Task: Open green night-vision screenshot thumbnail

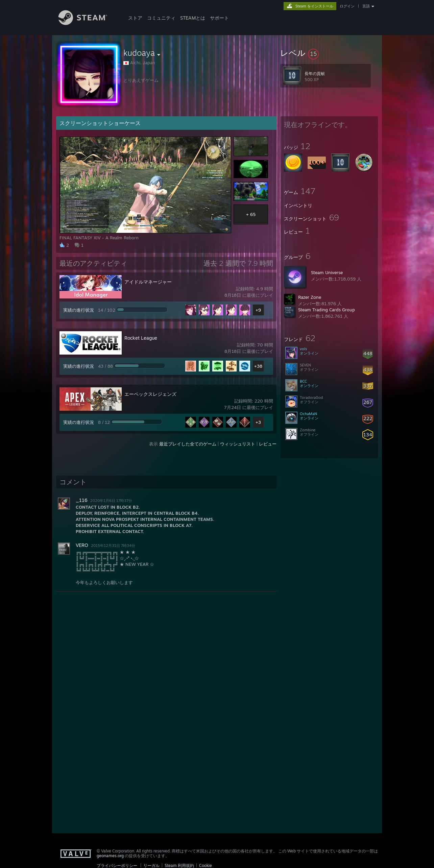Action: (x=251, y=169)
